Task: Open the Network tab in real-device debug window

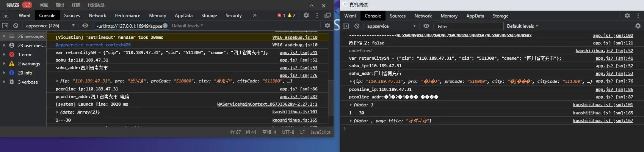Action: [x=423, y=16]
